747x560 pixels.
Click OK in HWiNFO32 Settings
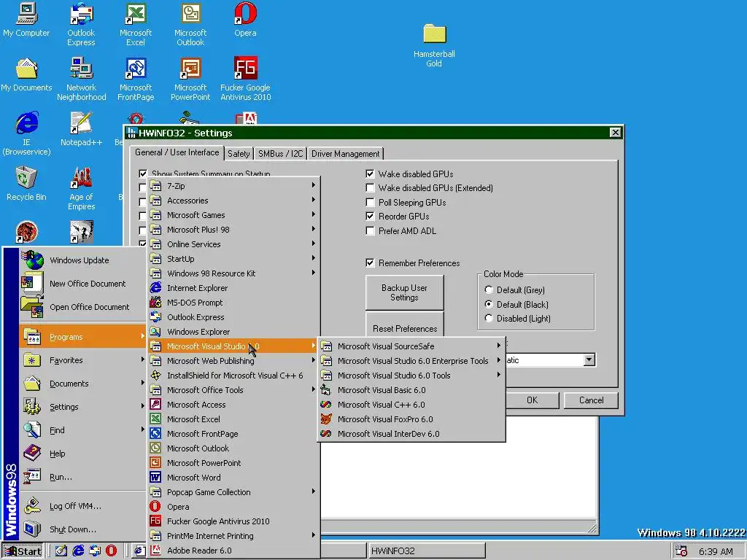[532, 400]
